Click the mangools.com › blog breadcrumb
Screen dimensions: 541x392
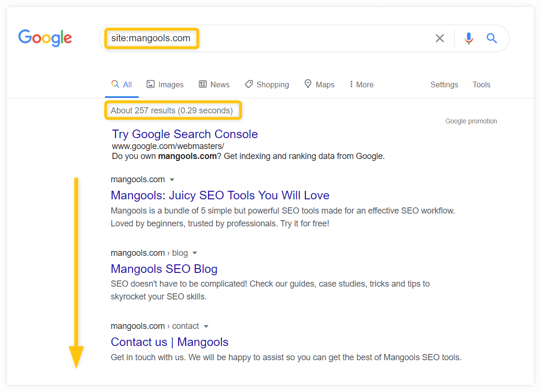click(x=150, y=253)
